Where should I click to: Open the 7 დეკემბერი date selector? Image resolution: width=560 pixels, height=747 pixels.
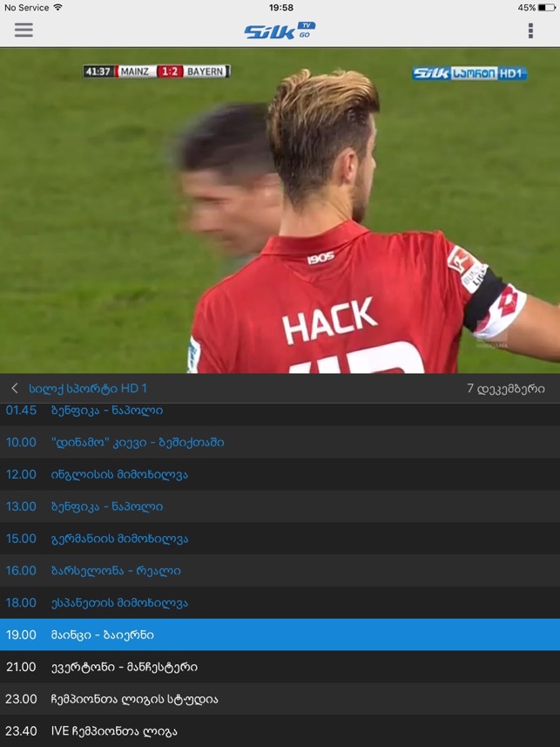[506, 389]
